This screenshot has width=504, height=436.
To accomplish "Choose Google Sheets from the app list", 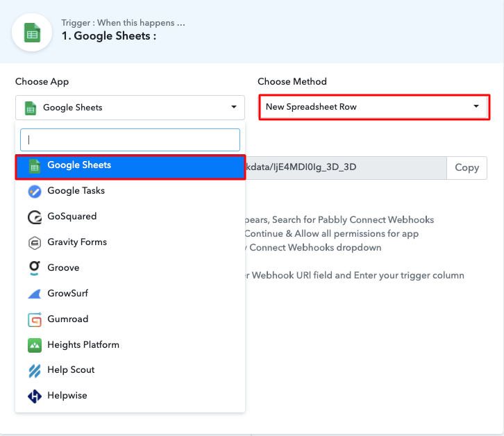I will [131, 167].
